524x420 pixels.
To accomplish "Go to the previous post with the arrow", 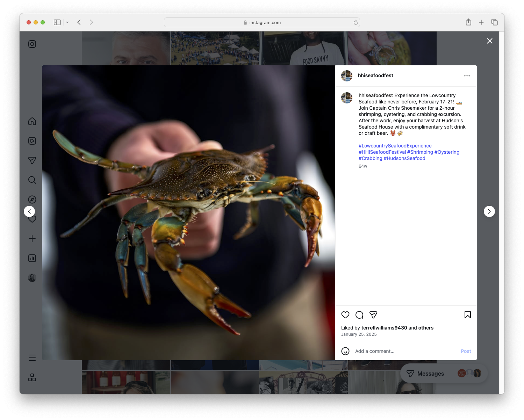I will tap(29, 211).
